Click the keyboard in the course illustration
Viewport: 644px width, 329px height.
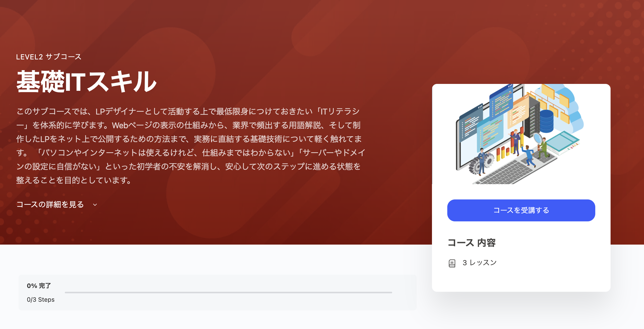[513, 170]
